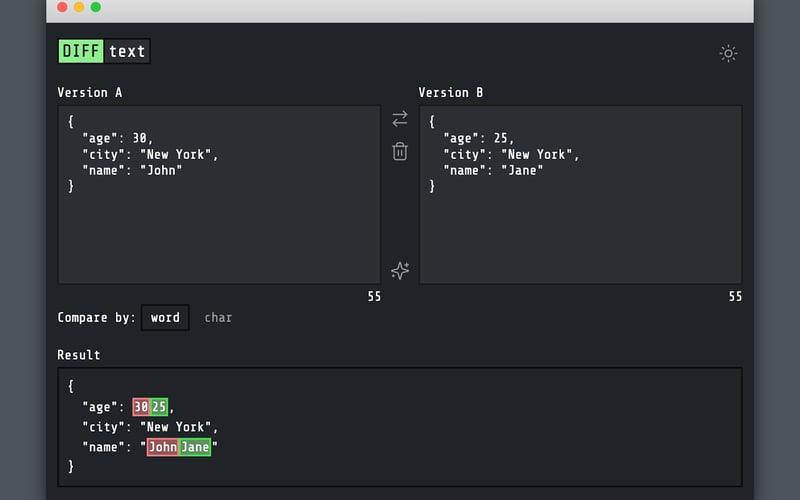Select compare by word mode

(165, 318)
